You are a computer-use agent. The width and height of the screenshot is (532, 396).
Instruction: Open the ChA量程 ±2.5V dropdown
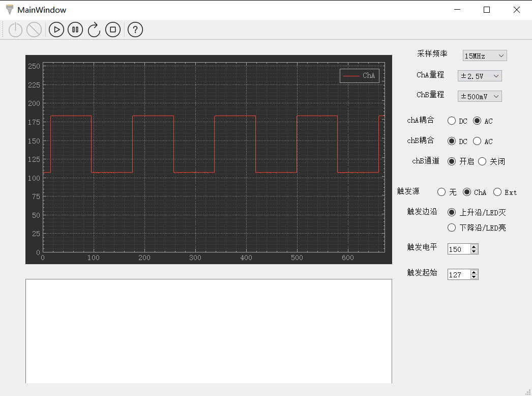coord(480,76)
